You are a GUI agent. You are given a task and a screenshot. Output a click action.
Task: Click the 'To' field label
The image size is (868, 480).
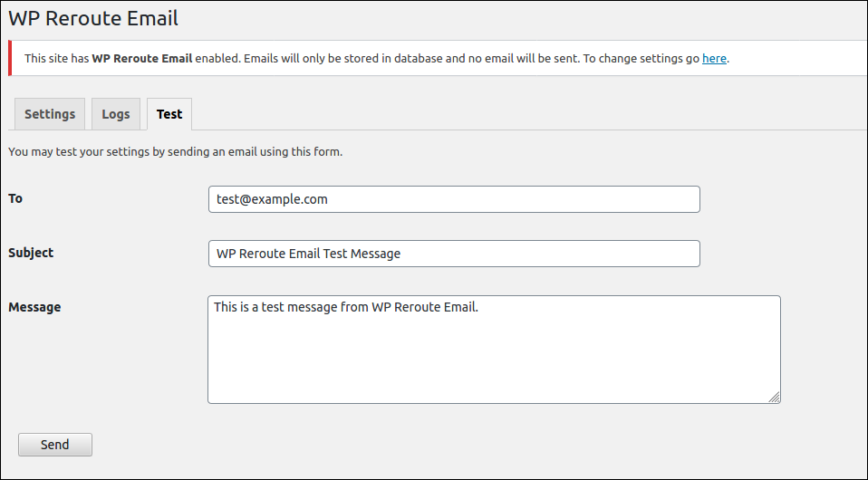(15, 198)
